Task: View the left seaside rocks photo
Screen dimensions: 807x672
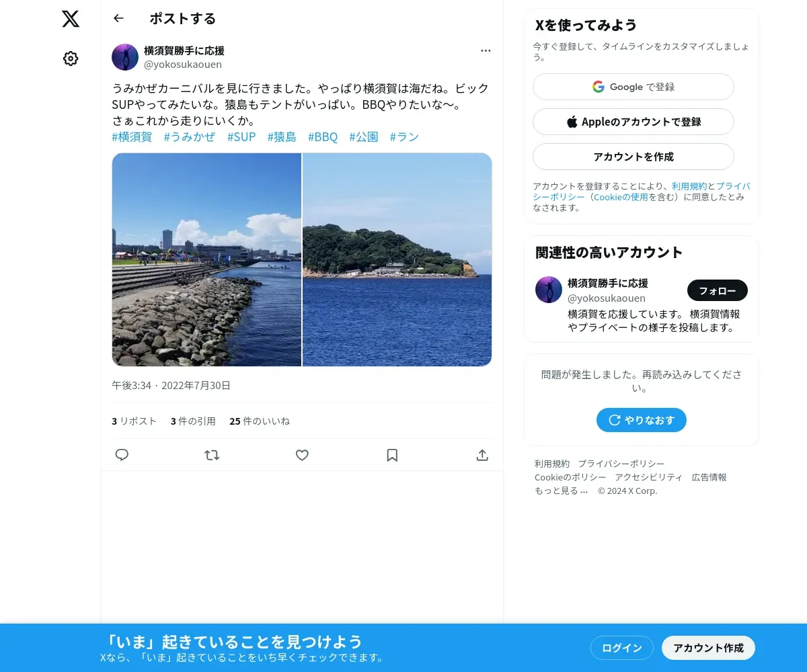Action: (206, 259)
